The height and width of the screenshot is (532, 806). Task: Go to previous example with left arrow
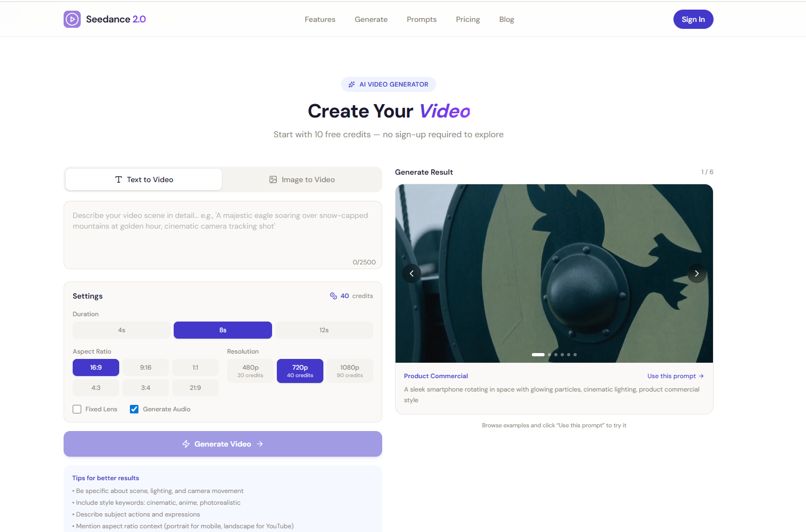click(x=412, y=273)
